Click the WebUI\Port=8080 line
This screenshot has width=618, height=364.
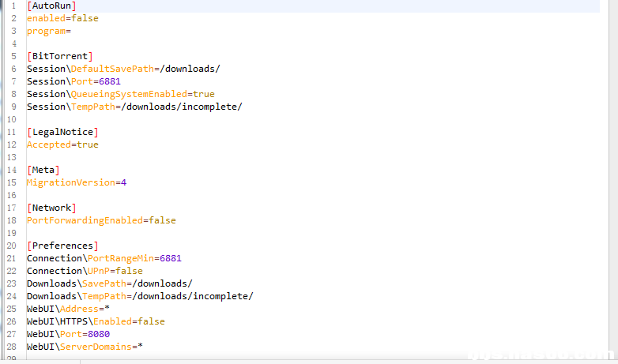point(68,334)
